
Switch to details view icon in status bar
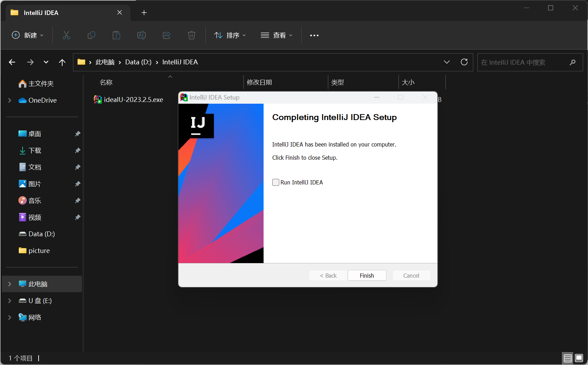pyautogui.click(x=568, y=358)
